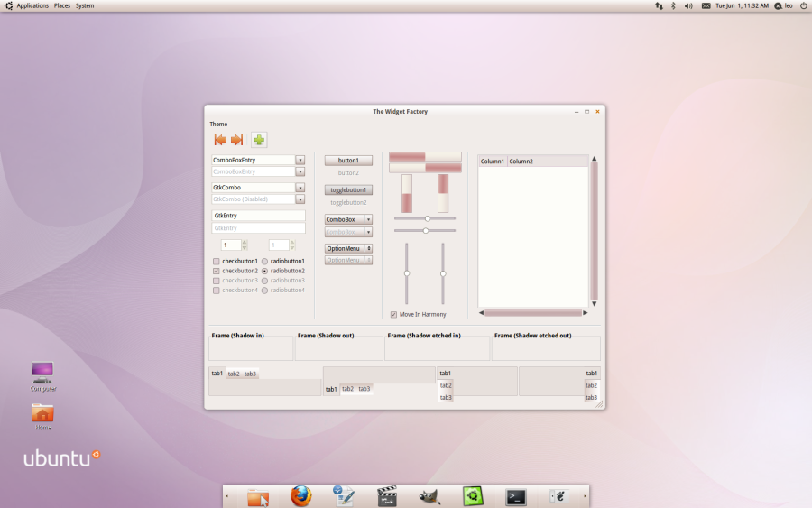
Task: Click the dock's left scroll arrow
Action: point(226,496)
